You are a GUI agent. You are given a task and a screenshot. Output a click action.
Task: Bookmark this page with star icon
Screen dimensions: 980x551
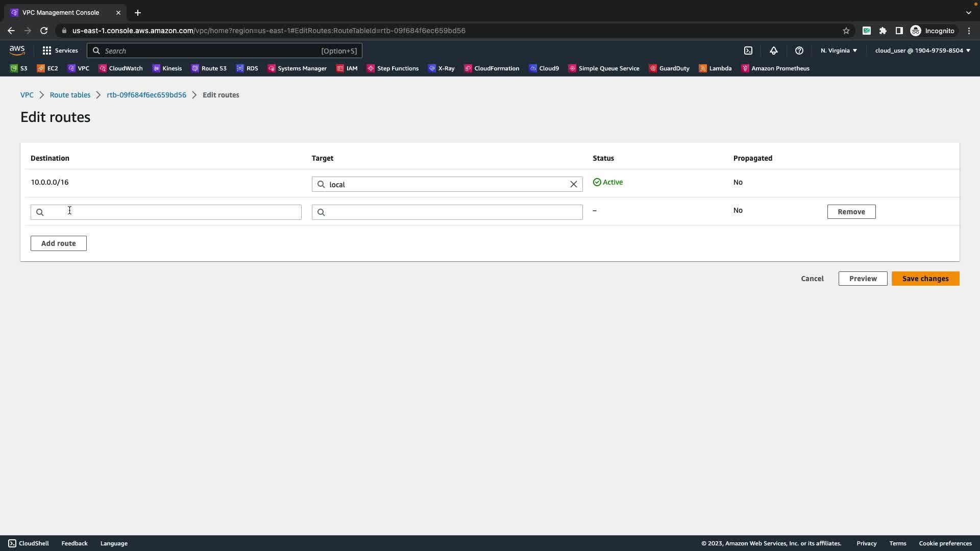846,31
